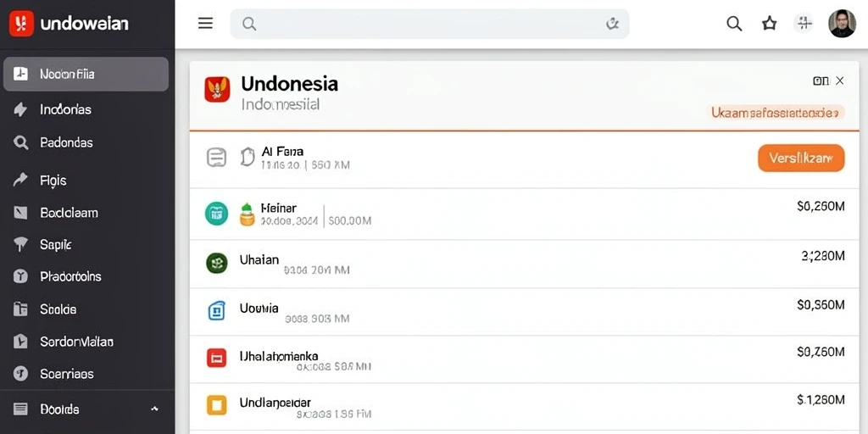This screenshot has height=434, width=868.
Task: Open the Figis sidebar item
Action: [x=53, y=181]
